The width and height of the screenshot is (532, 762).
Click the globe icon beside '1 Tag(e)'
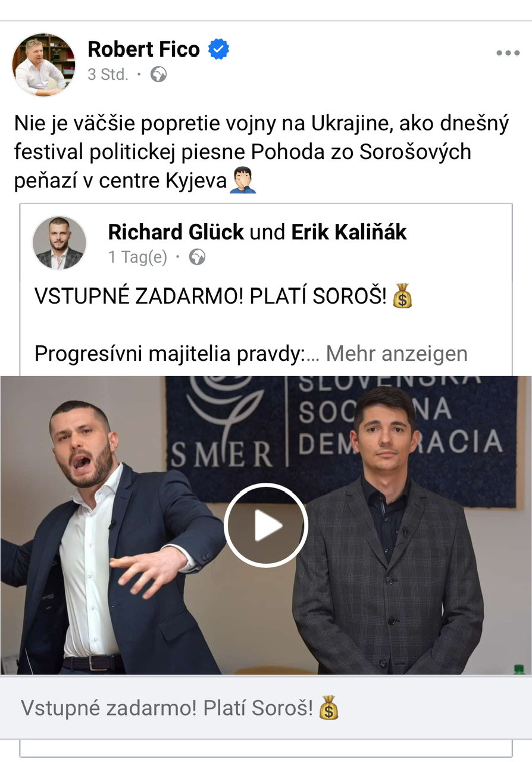click(197, 257)
